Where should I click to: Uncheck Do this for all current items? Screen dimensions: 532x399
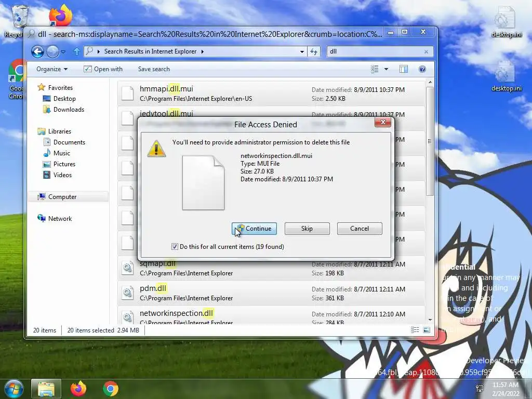175,247
